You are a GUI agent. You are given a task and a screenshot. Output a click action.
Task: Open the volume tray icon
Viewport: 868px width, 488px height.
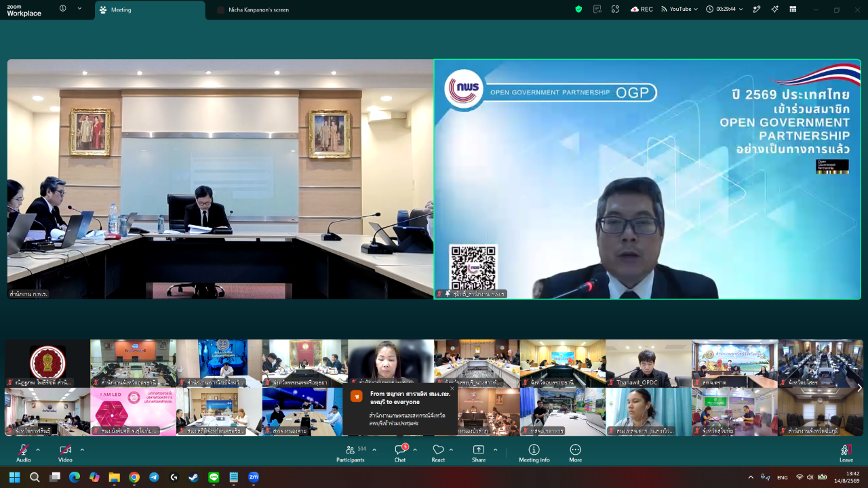[x=810, y=477]
